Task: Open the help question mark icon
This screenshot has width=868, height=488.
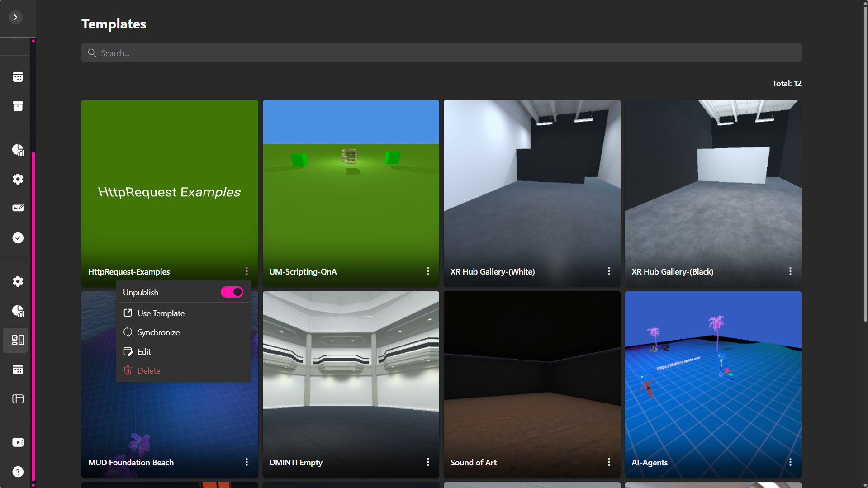Action: [18, 472]
